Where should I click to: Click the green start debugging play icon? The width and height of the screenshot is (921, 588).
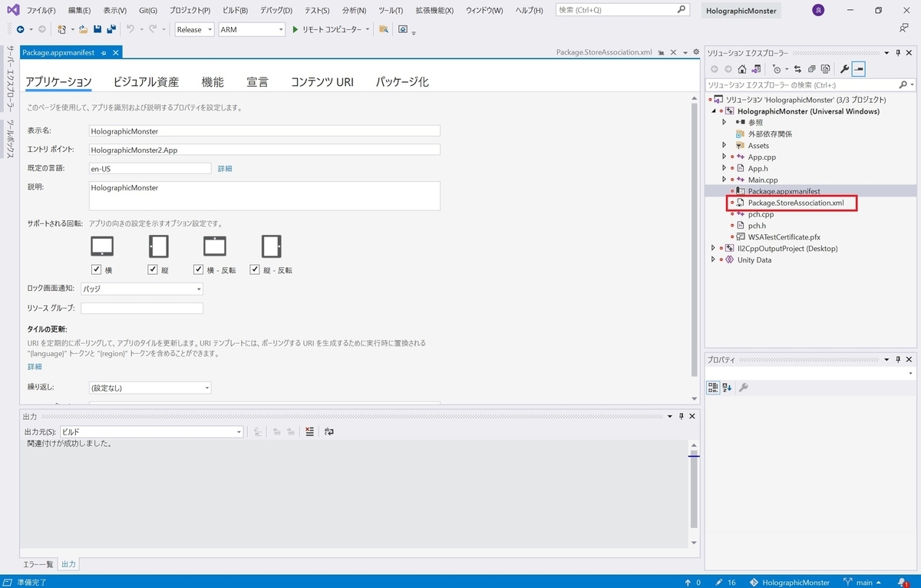(x=295, y=29)
